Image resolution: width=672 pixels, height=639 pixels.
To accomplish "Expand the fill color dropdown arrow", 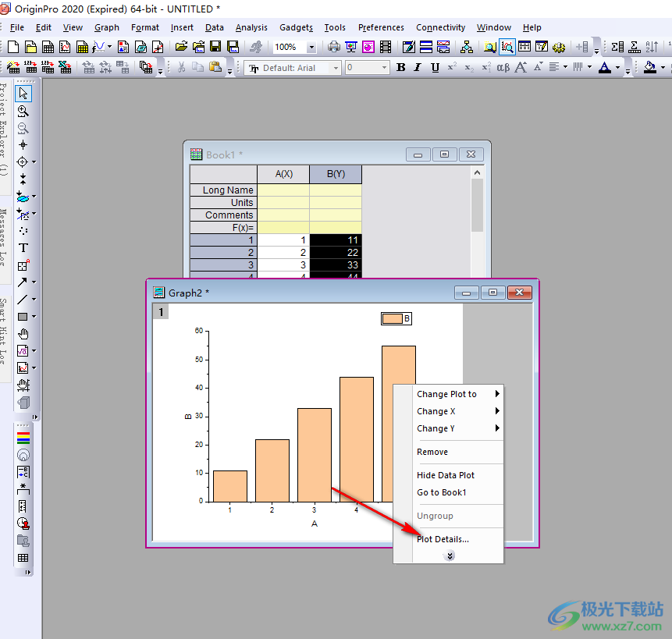I will click(663, 68).
